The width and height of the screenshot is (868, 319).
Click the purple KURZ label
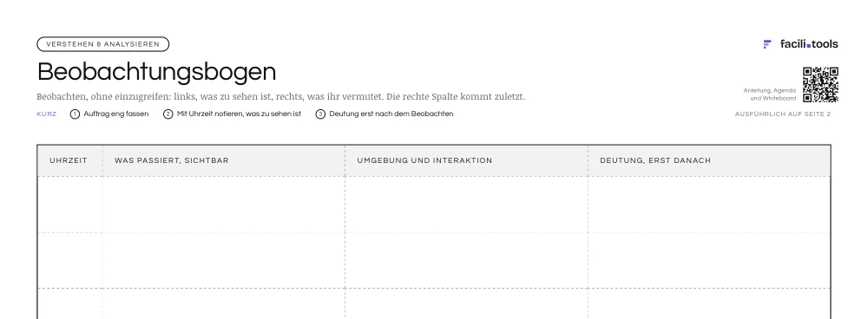47,114
